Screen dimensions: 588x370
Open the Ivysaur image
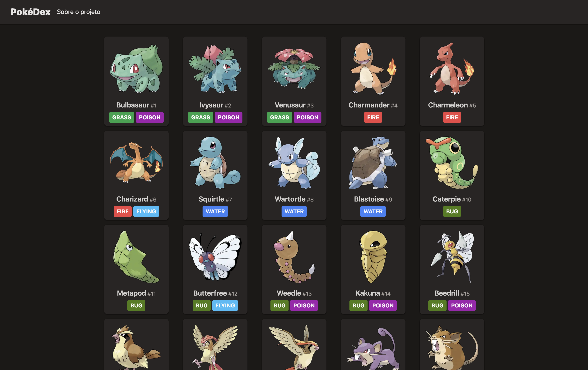pos(215,68)
